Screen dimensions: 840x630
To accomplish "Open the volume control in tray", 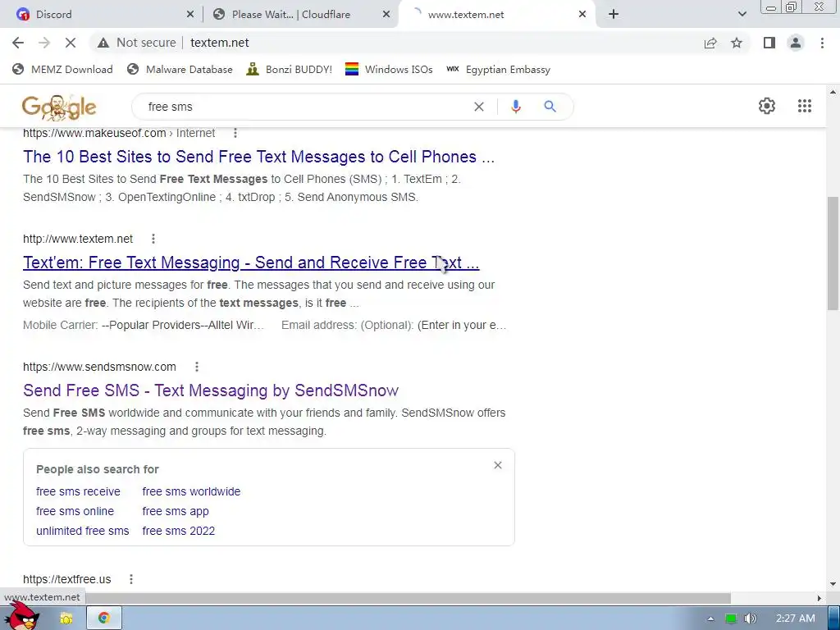I will coord(751,619).
